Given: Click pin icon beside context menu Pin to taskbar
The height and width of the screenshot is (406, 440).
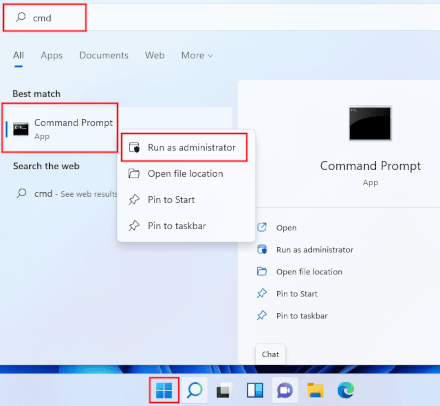Looking at the screenshot, I should tap(134, 226).
